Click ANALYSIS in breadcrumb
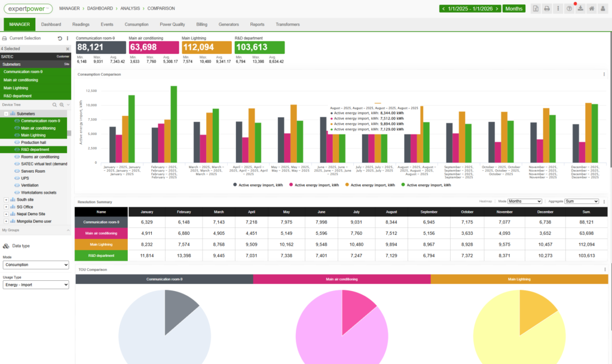612x364 pixels. point(130,8)
